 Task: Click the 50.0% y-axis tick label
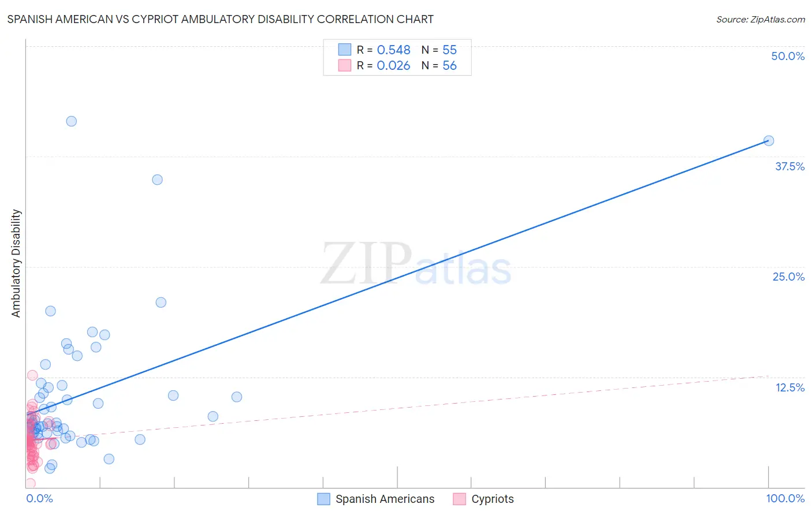(x=788, y=56)
